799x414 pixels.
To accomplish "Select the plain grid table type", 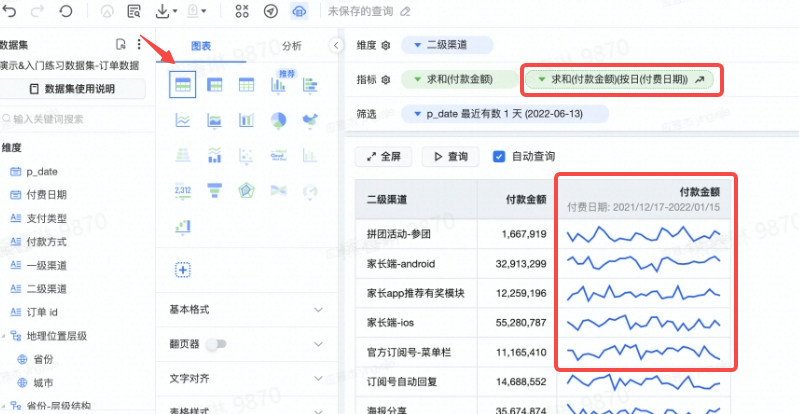I will [246, 85].
